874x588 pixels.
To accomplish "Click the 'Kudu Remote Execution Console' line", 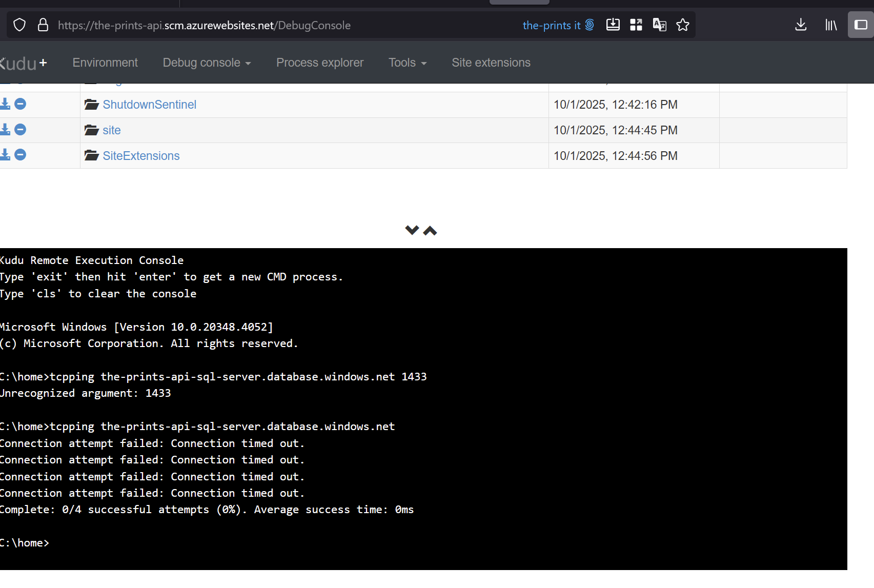I will [x=92, y=260].
